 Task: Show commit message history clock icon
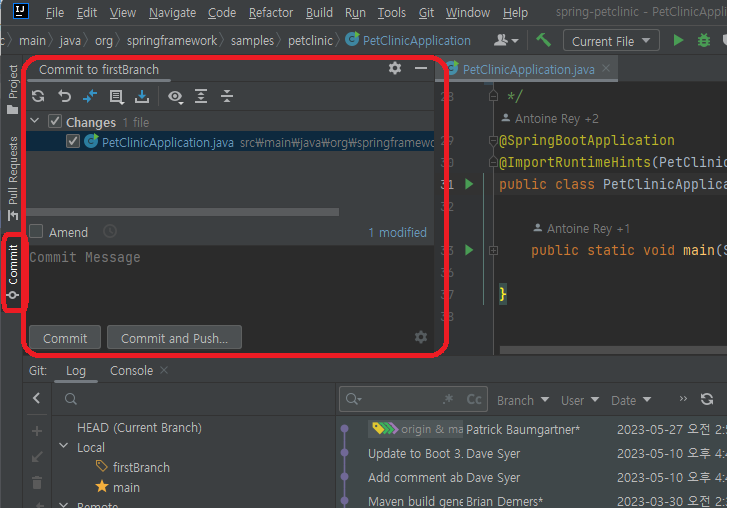pos(110,231)
